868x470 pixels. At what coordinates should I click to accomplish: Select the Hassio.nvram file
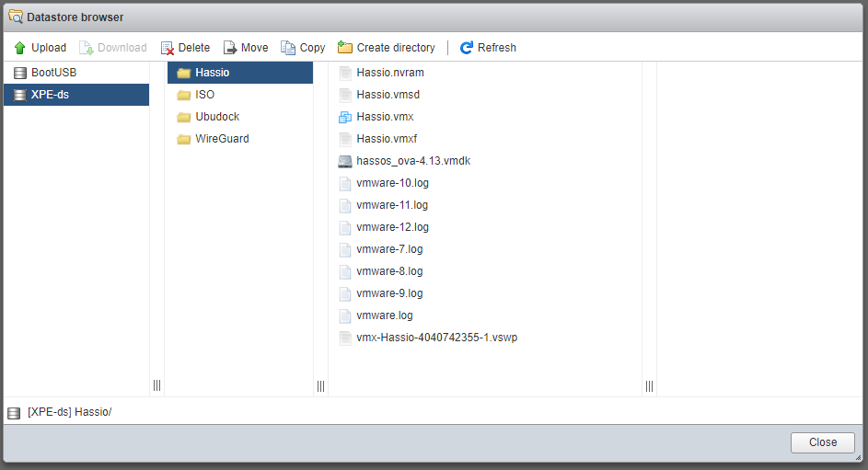click(x=389, y=73)
